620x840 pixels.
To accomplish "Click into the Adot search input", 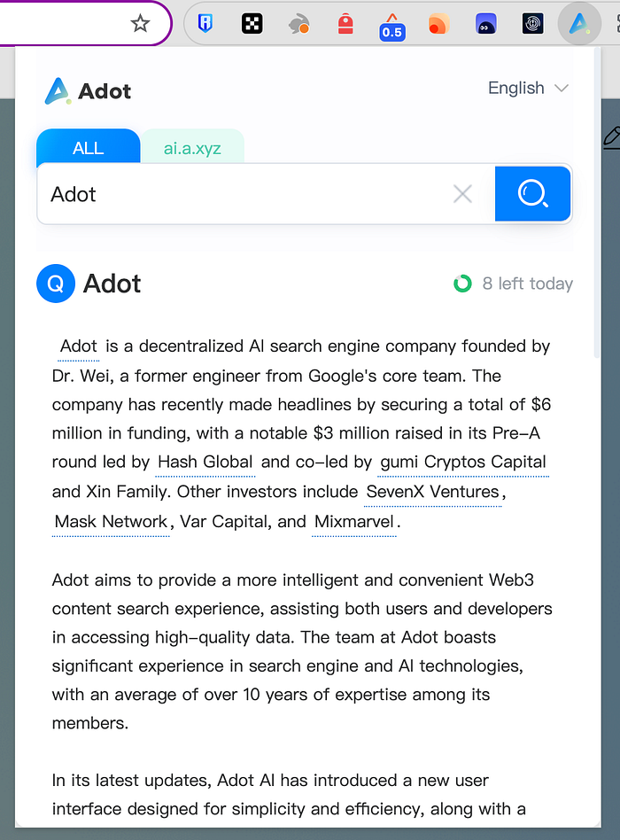I will [248, 194].
